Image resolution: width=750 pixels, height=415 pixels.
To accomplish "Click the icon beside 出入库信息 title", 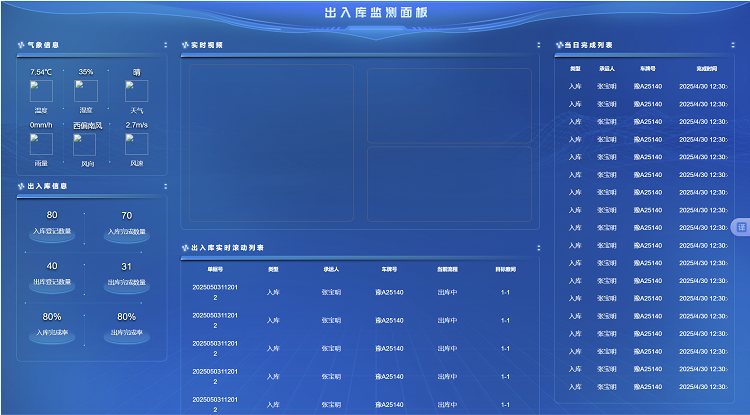I will 21,186.
